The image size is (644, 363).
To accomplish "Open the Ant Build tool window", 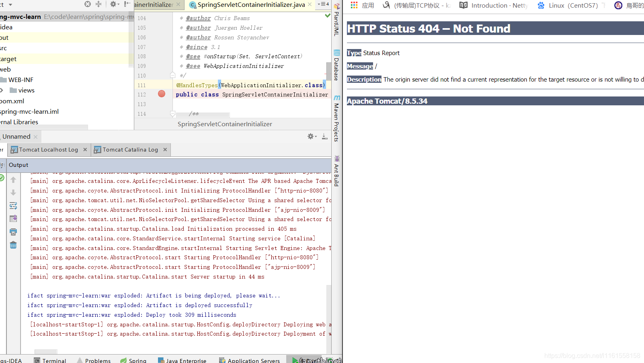I will [x=337, y=170].
